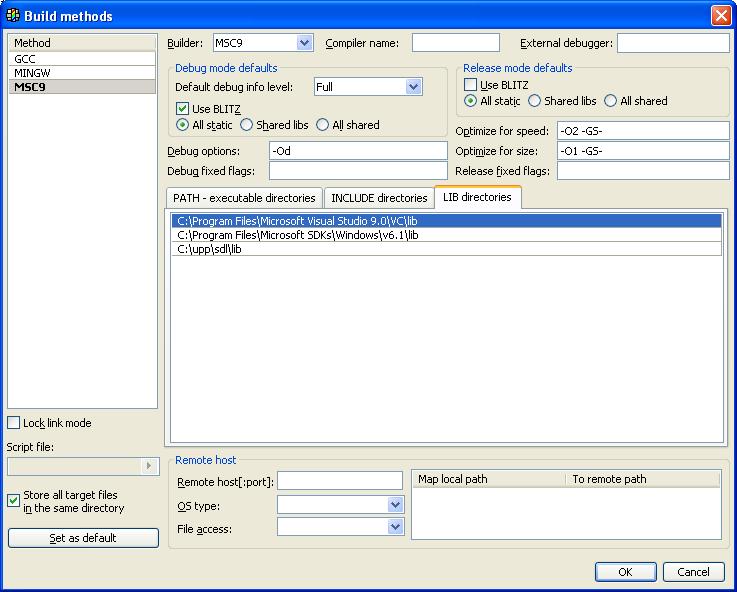Choose All shared for Release mode
Screen dimensions: 737x592
point(610,101)
